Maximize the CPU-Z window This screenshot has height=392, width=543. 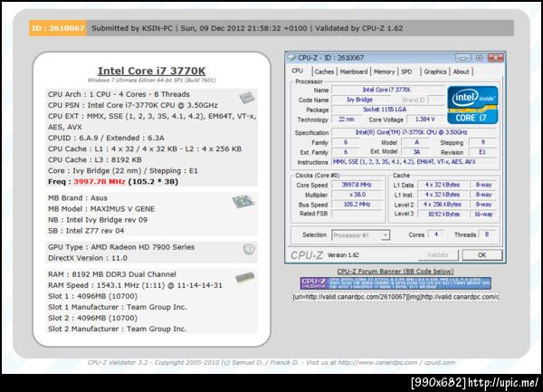479,58
